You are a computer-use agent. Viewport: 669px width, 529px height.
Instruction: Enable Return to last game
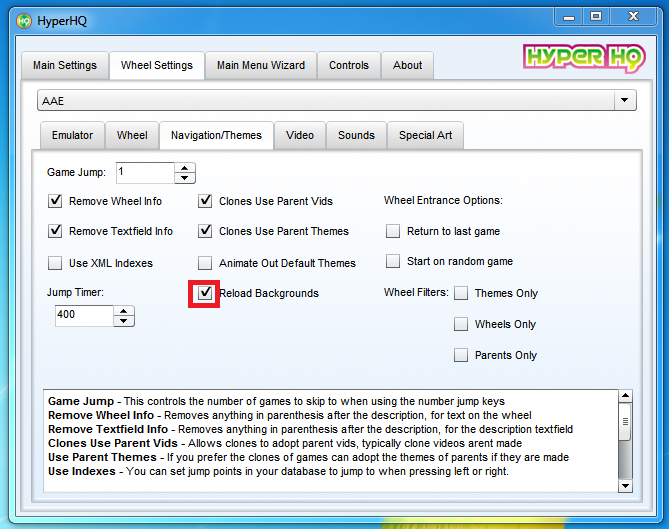point(393,231)
